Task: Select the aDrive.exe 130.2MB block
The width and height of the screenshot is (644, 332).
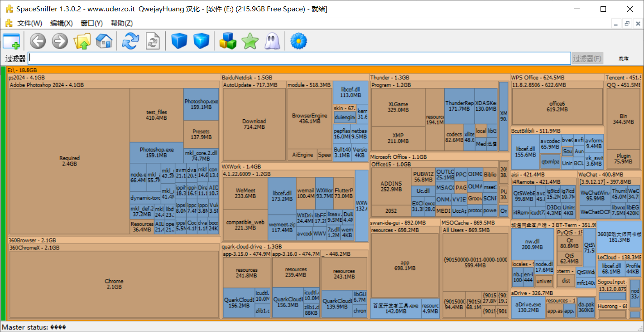Action: [528, 307]
